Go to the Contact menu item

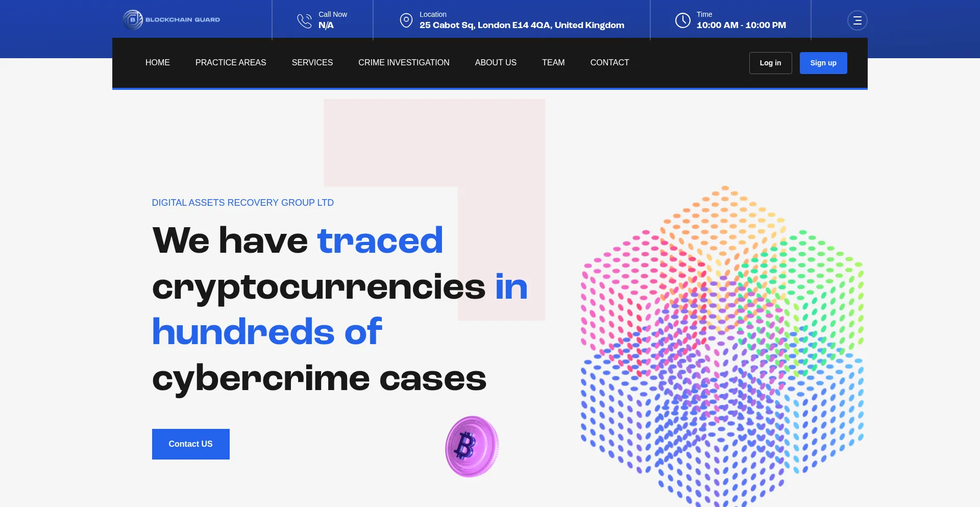[x=609, y=62]
